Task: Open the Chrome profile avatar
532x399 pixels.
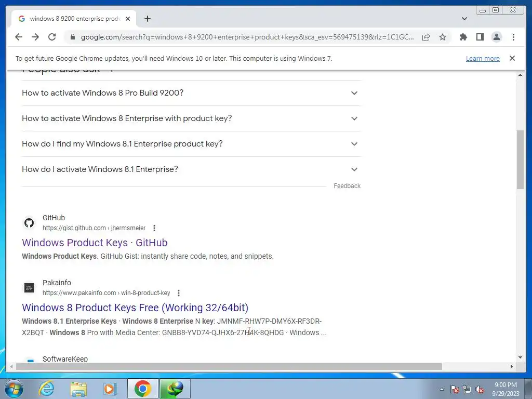Action: 496,37
